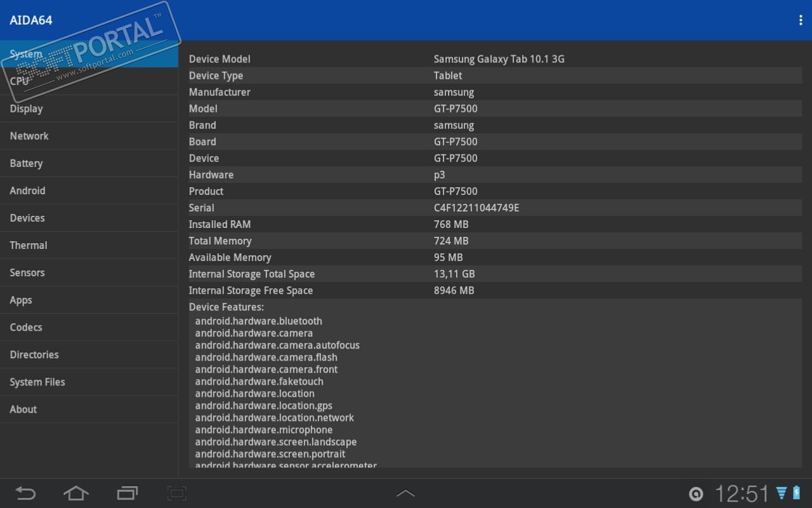Tap the android.hardware.bluetooth feature
This screenshot has height=508, width=812.
259,321
